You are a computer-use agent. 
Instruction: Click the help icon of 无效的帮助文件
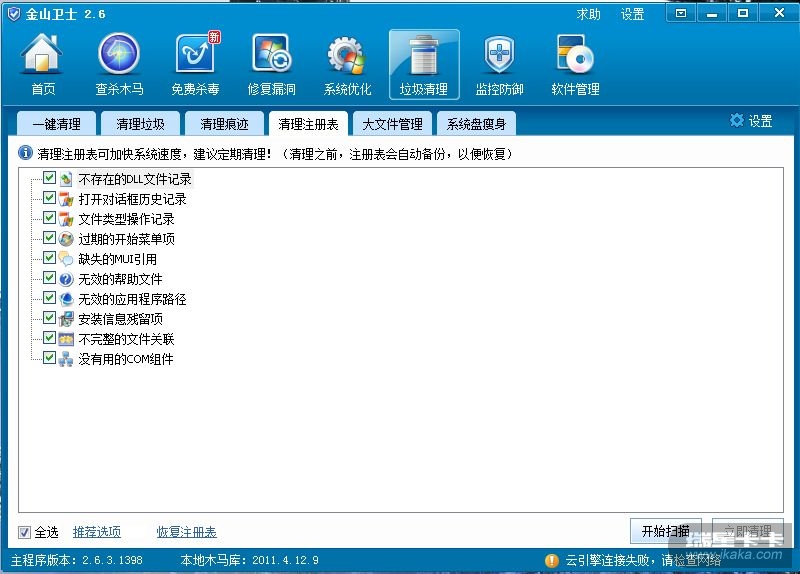click(66, 279)
